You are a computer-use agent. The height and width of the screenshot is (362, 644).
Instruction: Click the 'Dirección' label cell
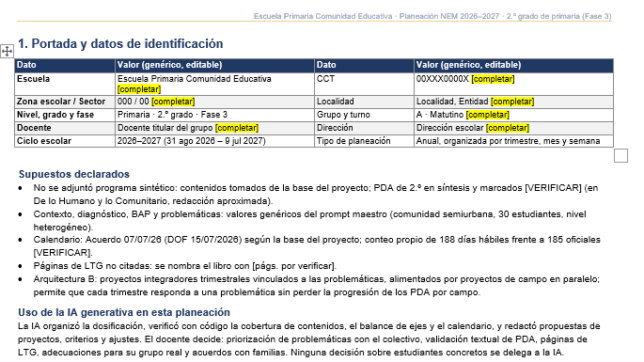364,128
